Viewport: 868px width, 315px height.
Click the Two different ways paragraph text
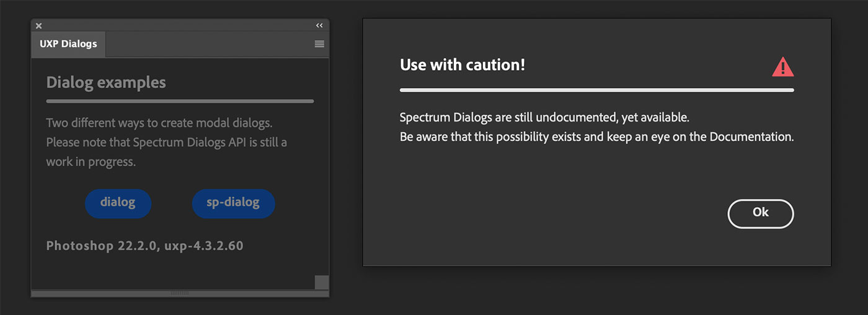click(159, 122)
